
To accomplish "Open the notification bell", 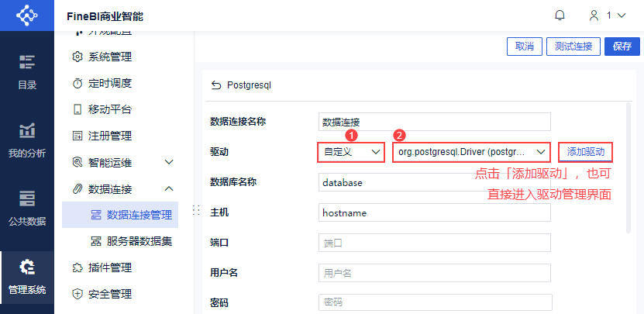I will pos(560,16).
